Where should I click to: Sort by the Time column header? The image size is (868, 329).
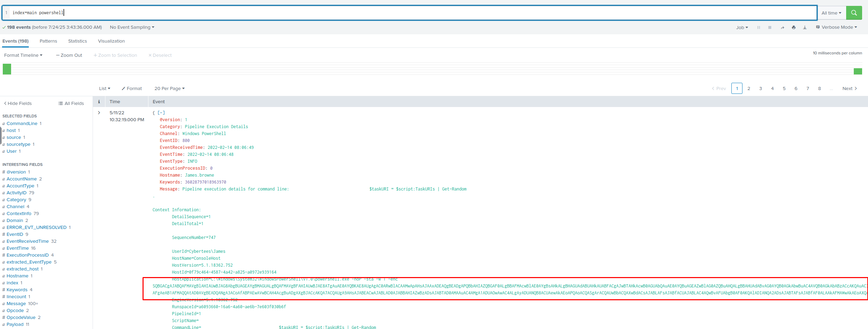[x=115, y=101]
